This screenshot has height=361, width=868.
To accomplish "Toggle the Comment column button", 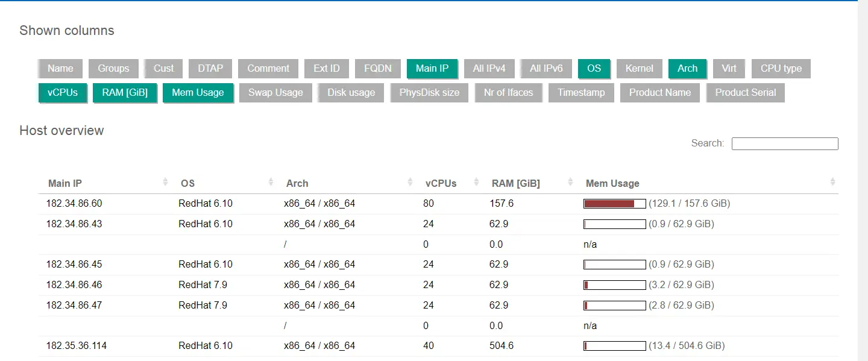I will click(268, 69).
